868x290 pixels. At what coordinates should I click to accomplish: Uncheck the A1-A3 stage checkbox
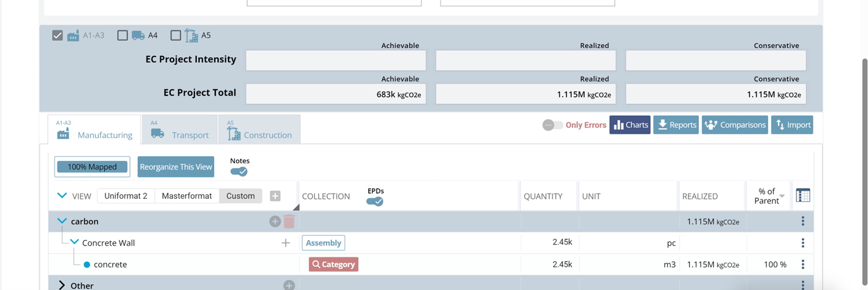click(58, 36)
